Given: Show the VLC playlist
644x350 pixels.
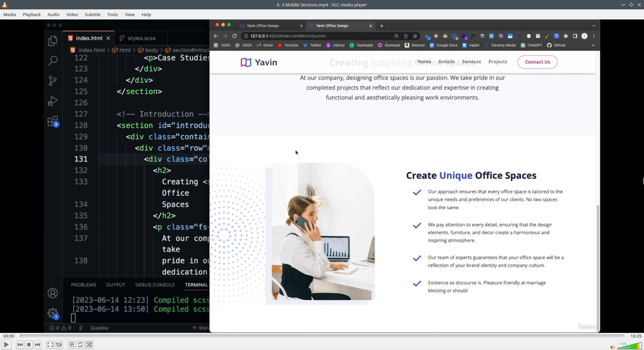Looking at the screenshot, I should (72, 345).
